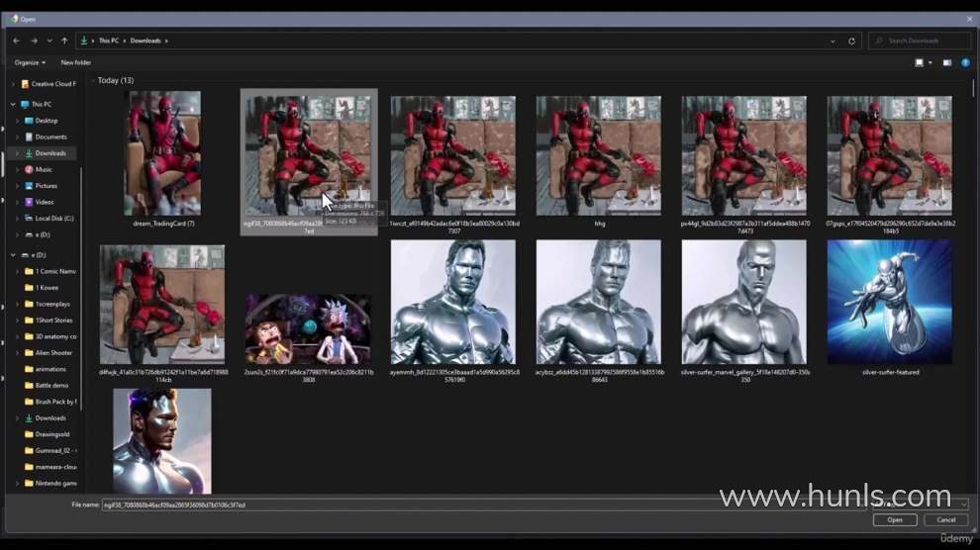
Task: Open the '1screenplays' folder
Action: click(x=48, y=304)
